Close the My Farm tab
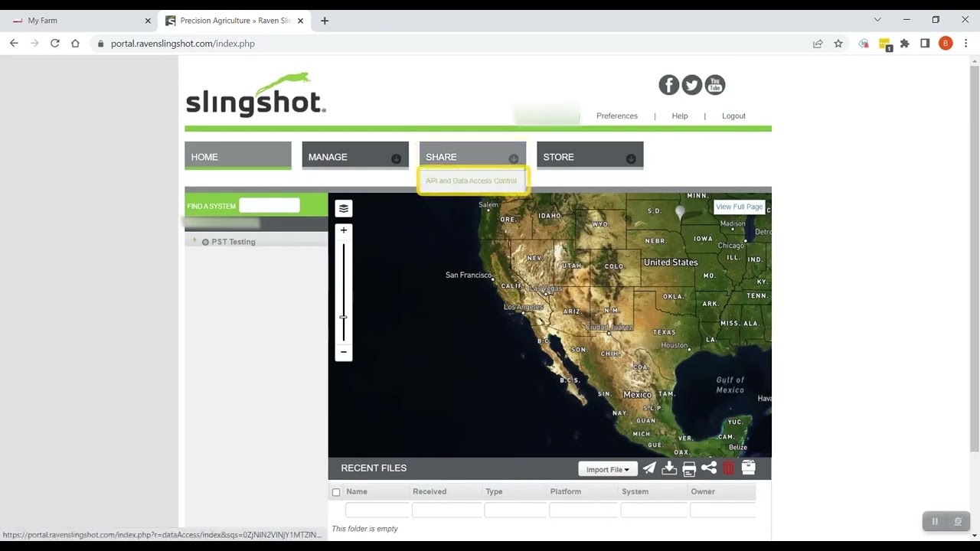Viewport: 980px width, 551px height. [148, 21]
